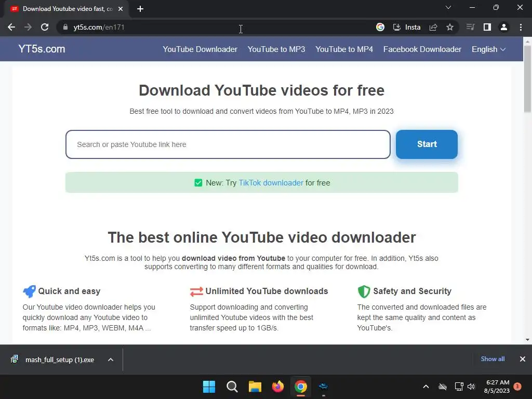Open a new tab with plus icon
532x399 pixels.
(140, 9)
